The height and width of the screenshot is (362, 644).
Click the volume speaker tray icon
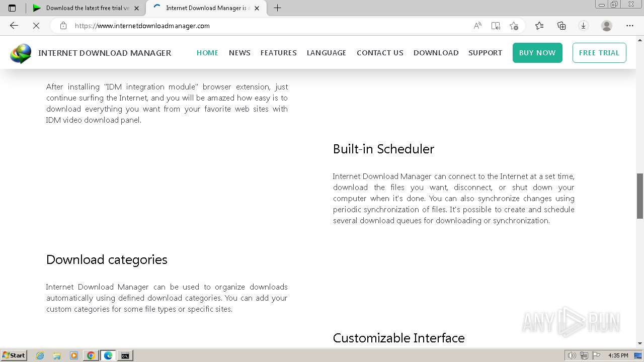(x=572, y=355)
